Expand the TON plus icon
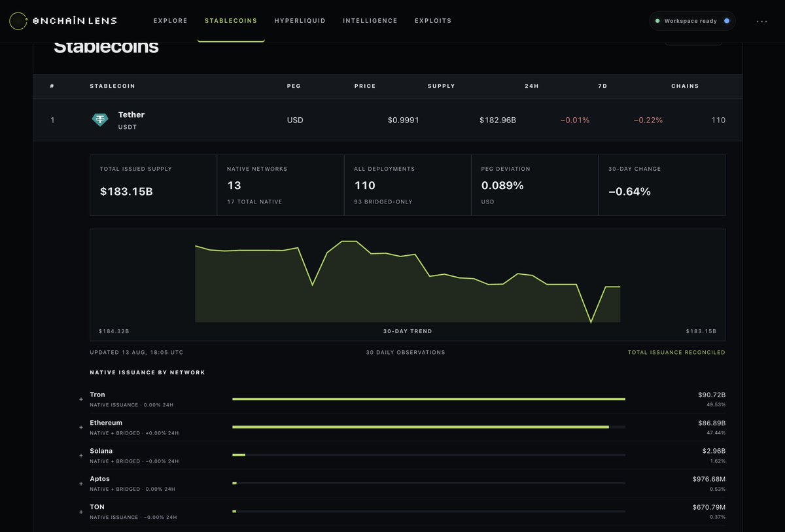Viewport: 785px width, 532px height. 81,512
